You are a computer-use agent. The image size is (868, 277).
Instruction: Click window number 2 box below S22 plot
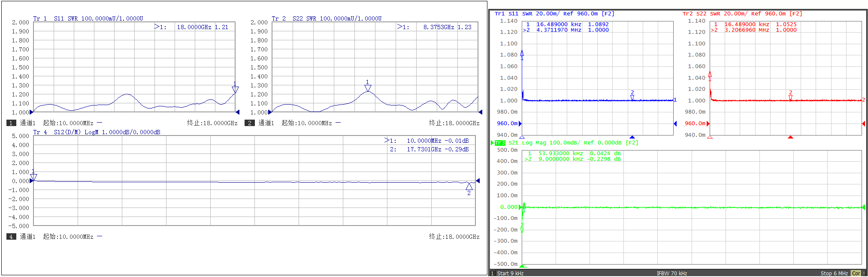(x=249, y=123)
